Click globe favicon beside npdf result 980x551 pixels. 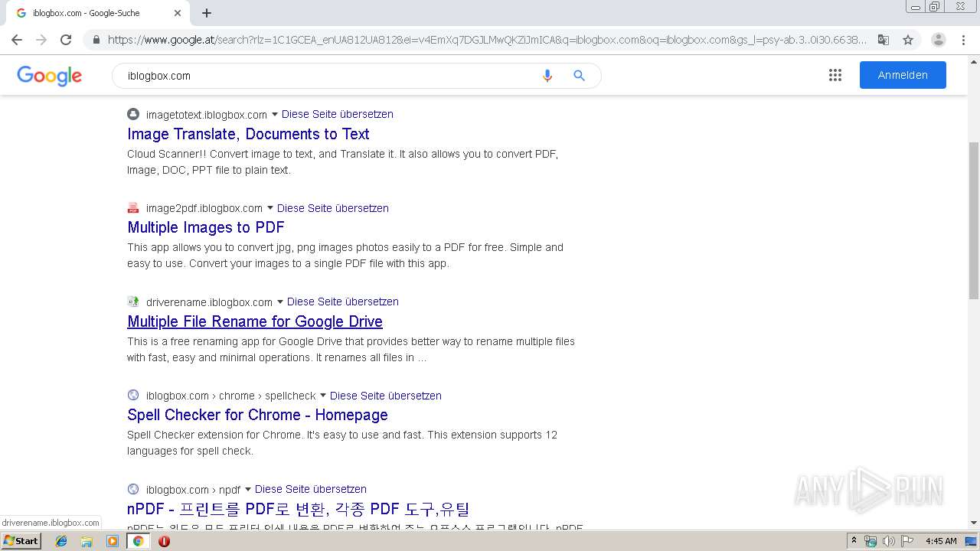click(133, 489)
